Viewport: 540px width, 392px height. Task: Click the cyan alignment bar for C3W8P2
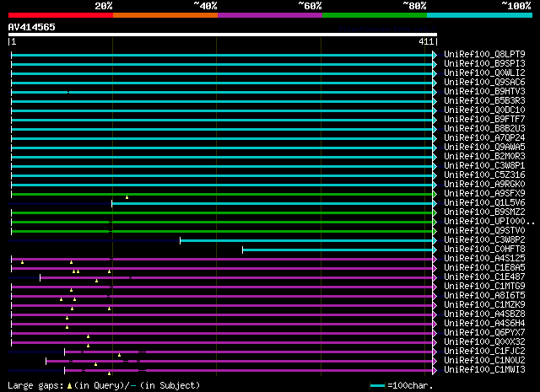point(306,241)
